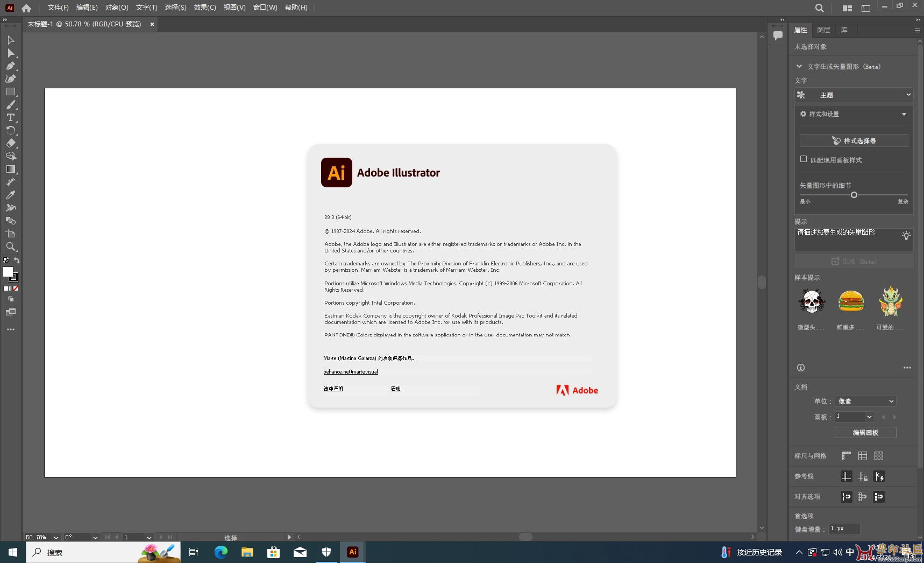Select the Curvature tool
This screenshot has height=563, width=924.
tap(10, 79)
